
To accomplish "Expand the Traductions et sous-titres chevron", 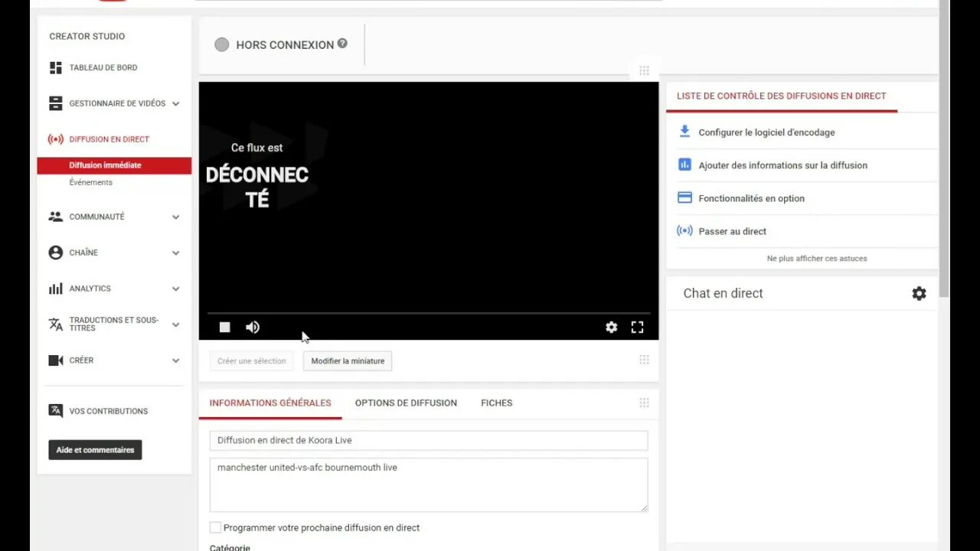I will click(175, 324).
